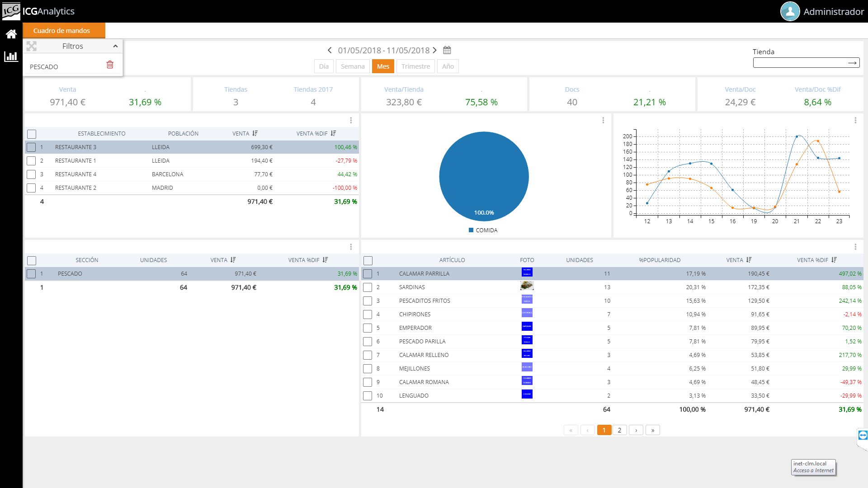This screenshot has height=488, width=868.
Task: Open the Tienda dropdown selector
Action: pos(806,63)
